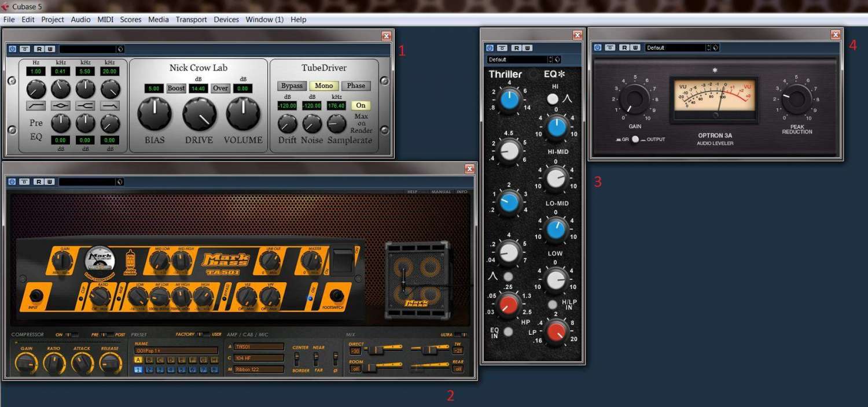This screenshot has height=407, width=868.
Task: Click the DRIVE knob in TubeDriver
Action: [x=200, y=113]
